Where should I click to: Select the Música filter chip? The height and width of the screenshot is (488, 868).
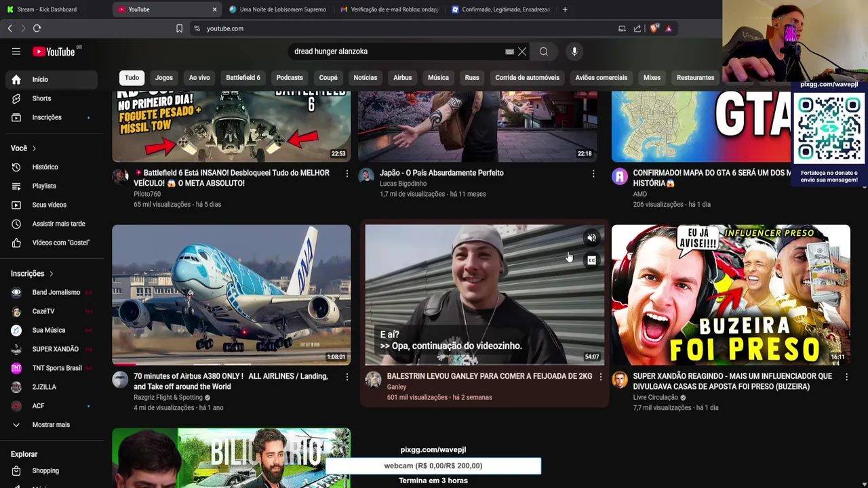tap(438, 77)
